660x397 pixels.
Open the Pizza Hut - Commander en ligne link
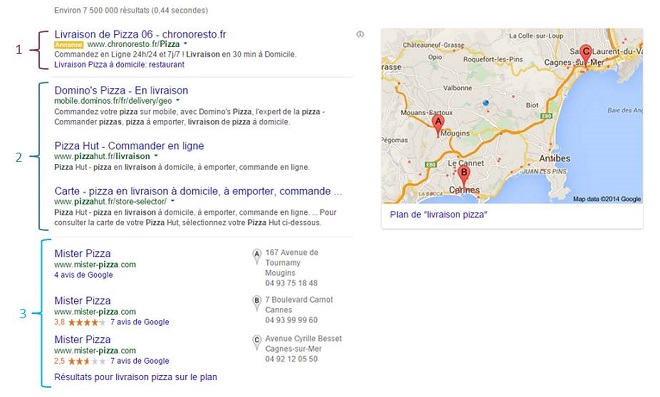pos(129,146)
